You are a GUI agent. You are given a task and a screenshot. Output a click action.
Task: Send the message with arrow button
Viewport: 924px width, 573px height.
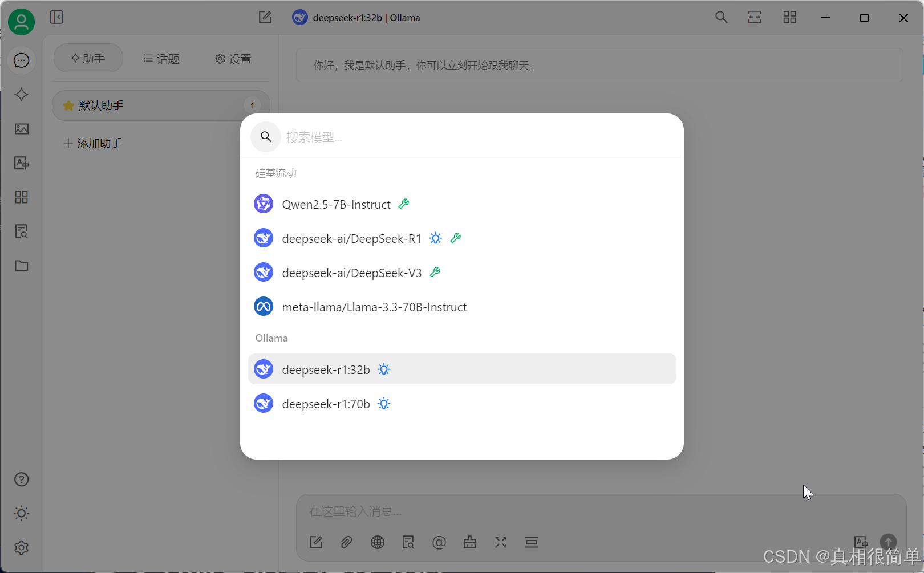(888, 542)
